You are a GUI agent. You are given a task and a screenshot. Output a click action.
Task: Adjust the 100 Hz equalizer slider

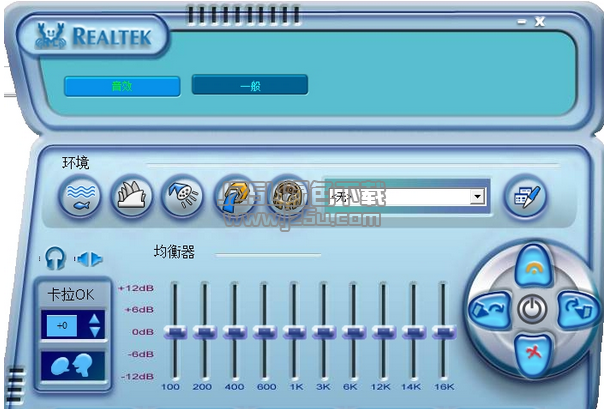[175, 332]
